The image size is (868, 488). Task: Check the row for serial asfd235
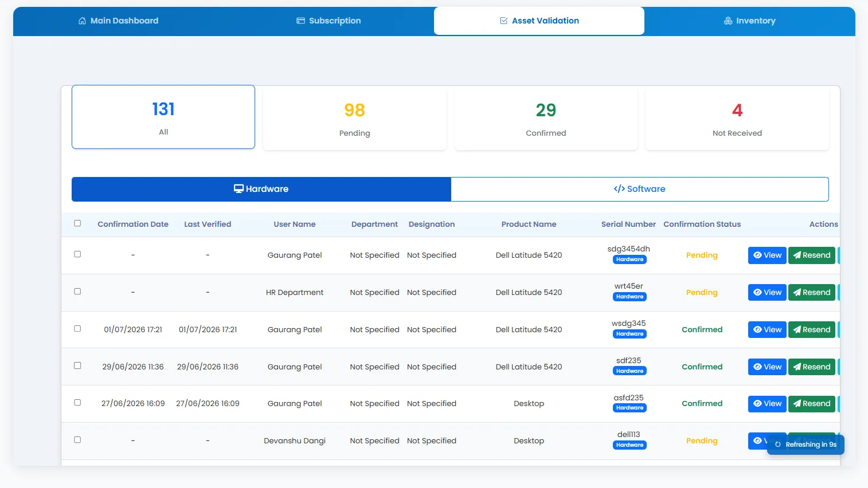77,403
